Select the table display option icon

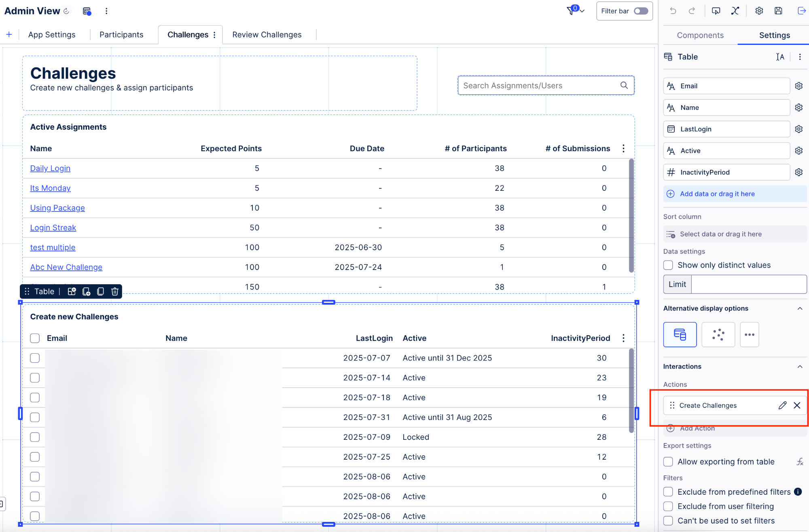680,334
